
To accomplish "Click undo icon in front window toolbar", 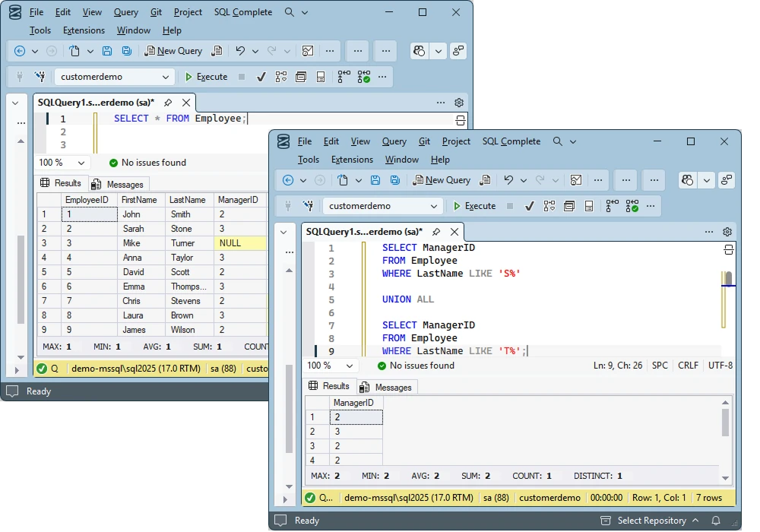I will (x=508, y=180).
